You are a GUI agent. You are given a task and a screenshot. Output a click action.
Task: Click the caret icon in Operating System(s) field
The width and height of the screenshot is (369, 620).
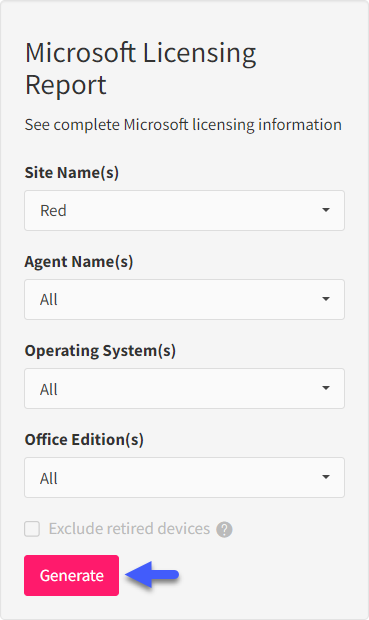click(326, 388)
